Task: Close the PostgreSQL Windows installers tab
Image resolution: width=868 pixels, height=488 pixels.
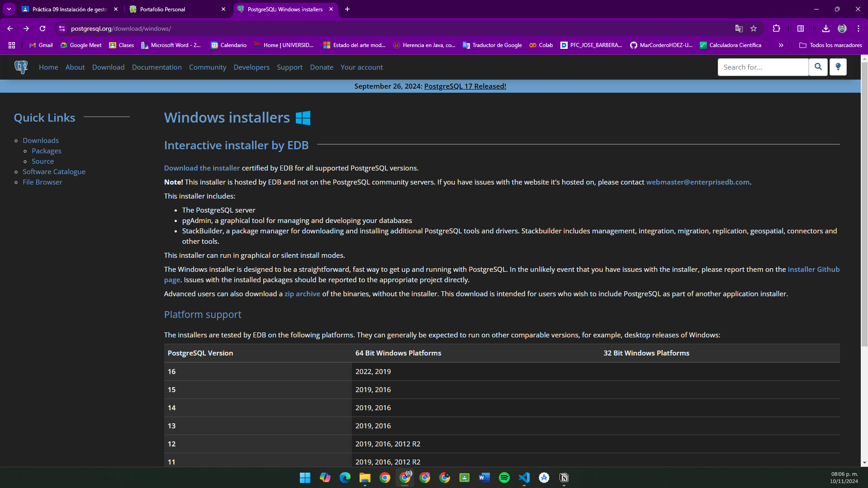Action: [331, 9]
